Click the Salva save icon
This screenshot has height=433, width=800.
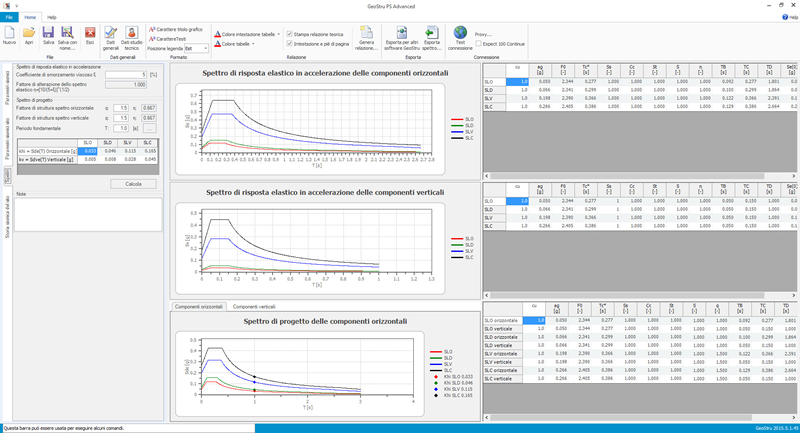tap(48, 36)
